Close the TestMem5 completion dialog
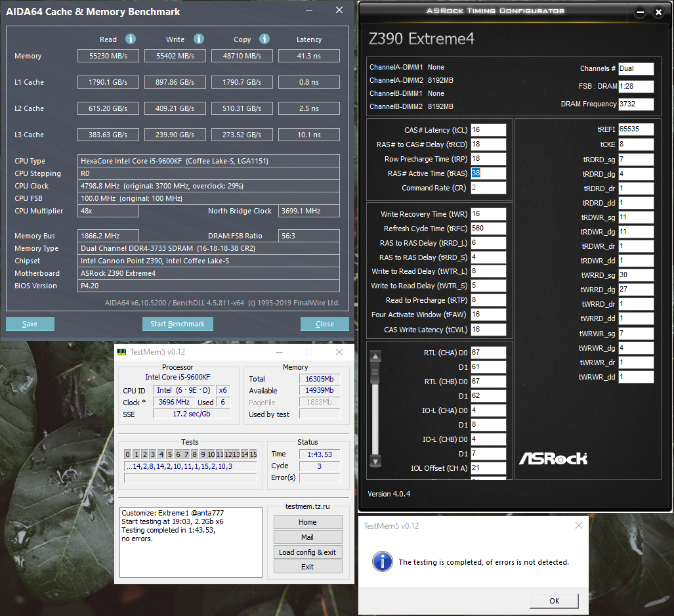Viewport: 674px width, 616px height. pyautogui.click(x=579, y=525)
